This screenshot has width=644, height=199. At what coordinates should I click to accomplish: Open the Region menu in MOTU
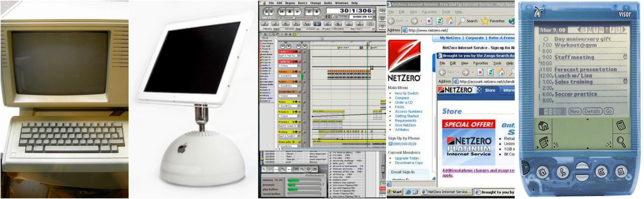290,3
